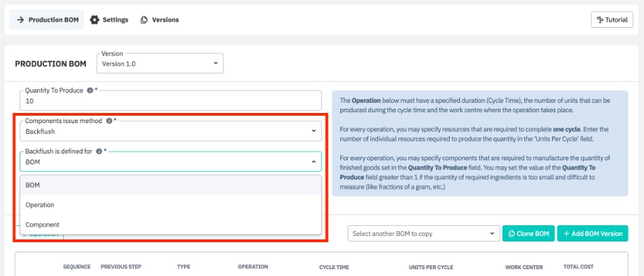Screen dimensions: 644x276
Task: Click the Production BOM arrow icon
Action: [x=20, y=20]
